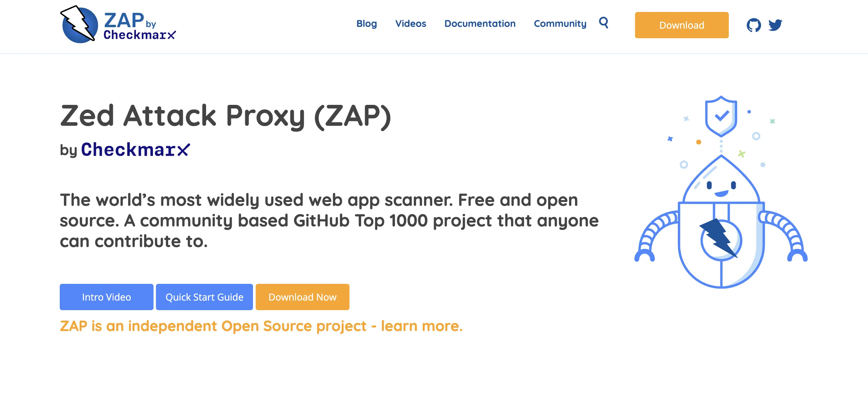Click the orange Download button in the header
This screenshot has width=868, height=395.
tap(681, 25)
